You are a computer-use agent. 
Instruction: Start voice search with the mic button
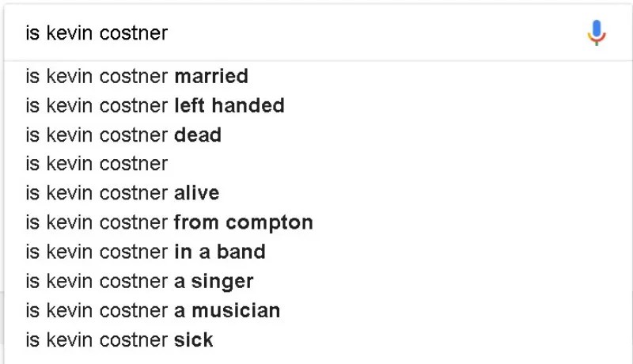(597, 32)
